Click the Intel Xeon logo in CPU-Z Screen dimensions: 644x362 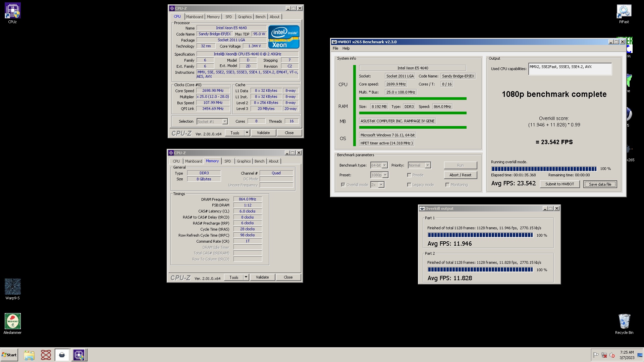click(283, 37)
